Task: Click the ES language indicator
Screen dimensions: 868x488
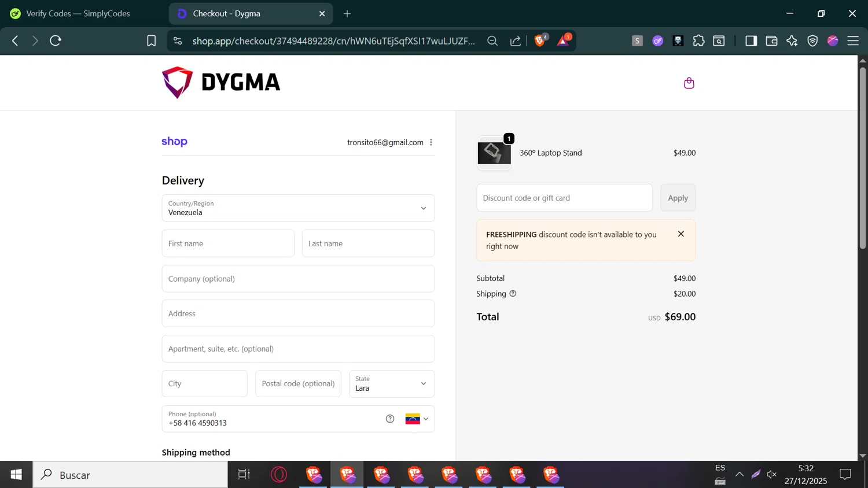Action: pyautogui.click(x=720, y=468)
